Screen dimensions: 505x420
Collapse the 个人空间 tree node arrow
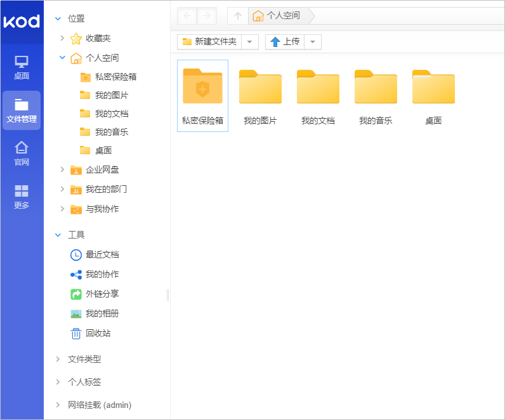tap(62, 57)
